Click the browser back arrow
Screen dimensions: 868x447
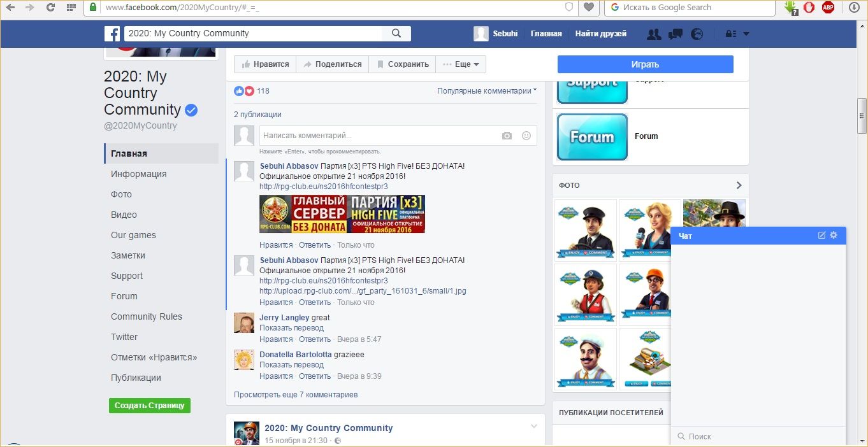point(10,8)
